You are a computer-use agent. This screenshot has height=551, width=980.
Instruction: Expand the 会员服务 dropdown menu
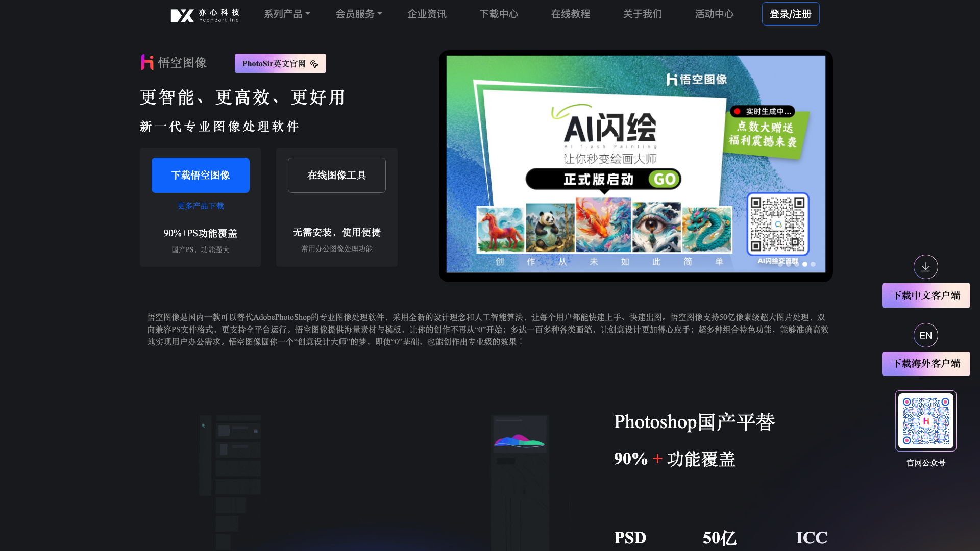358,14
